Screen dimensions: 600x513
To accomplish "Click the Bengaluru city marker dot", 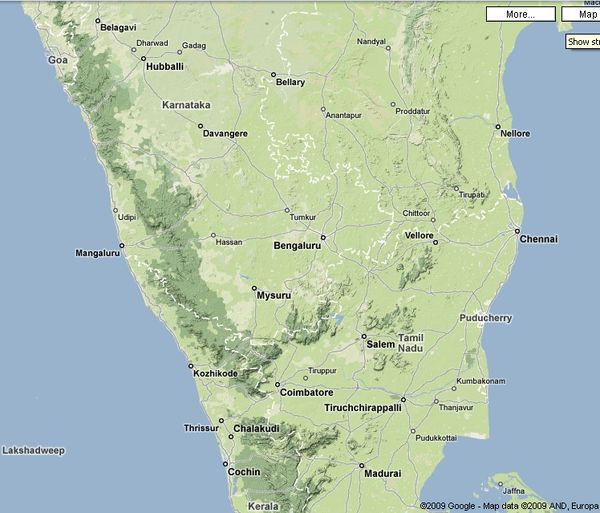I will [x=322, y=237].
